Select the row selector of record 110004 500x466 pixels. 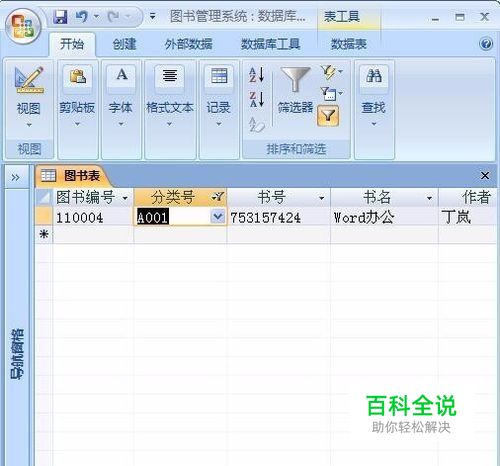pyautogui.click(x=44, y=217)
